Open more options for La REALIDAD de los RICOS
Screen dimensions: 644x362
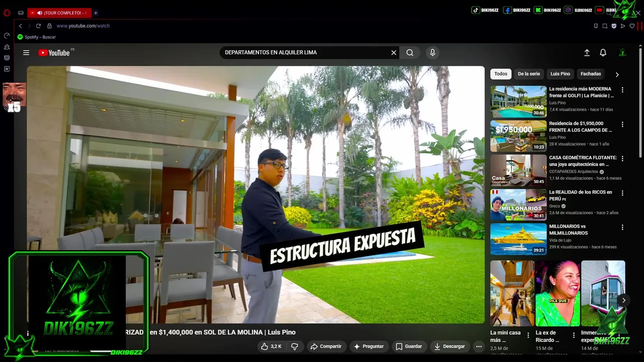point(622,193)
